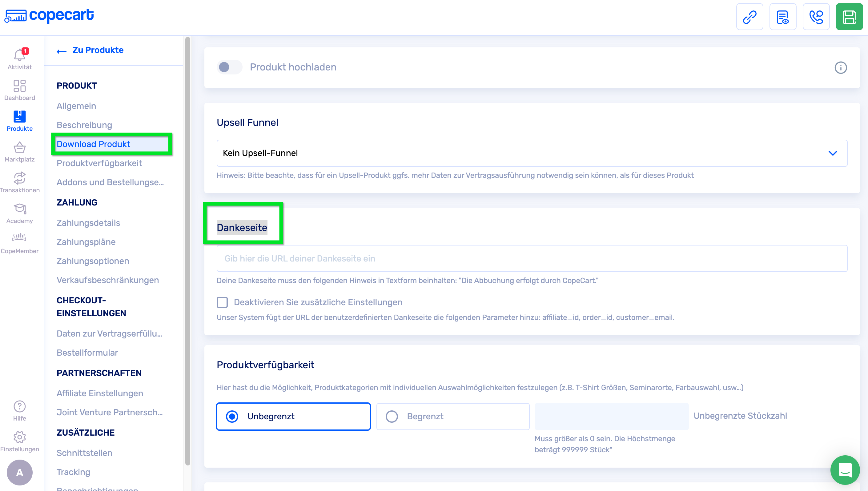Open the green chat widget

(x=844, y=469)
